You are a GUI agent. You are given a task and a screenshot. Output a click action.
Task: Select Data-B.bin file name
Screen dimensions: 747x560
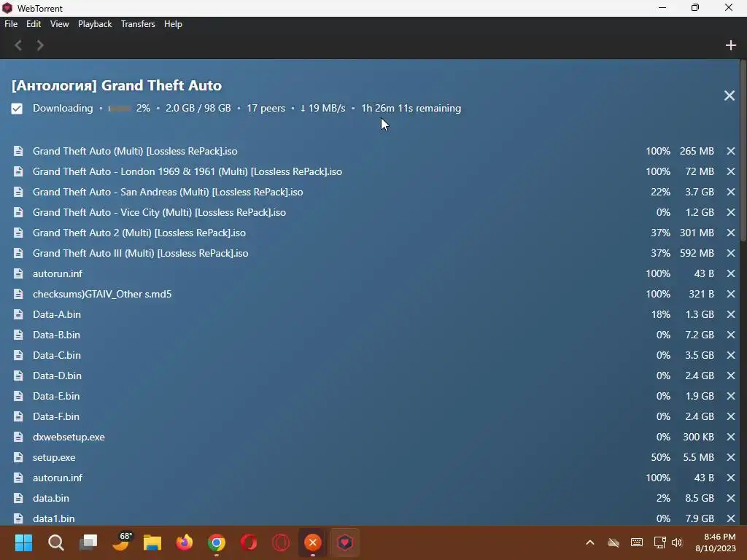pos(56,335)
